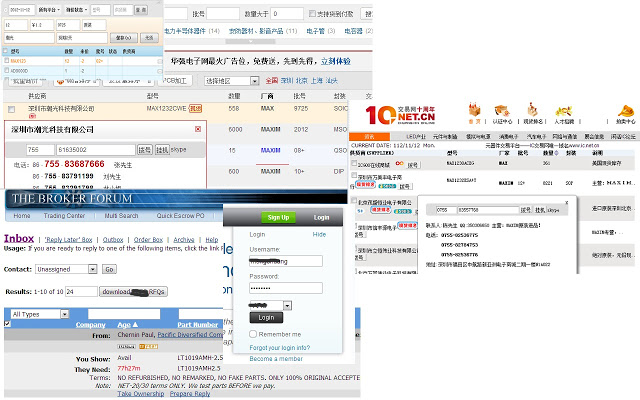Open Forgot your login info link
Viewport: 640px width, 400px height.
coord(280,348)
